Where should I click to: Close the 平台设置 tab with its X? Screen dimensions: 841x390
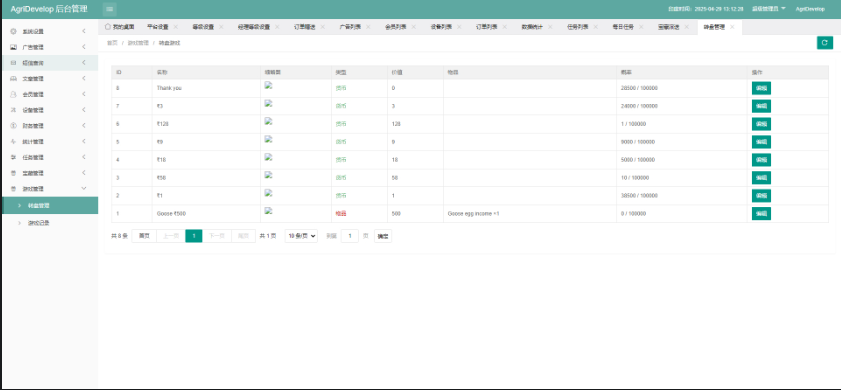pyautogui.click(x=175, y=27)
